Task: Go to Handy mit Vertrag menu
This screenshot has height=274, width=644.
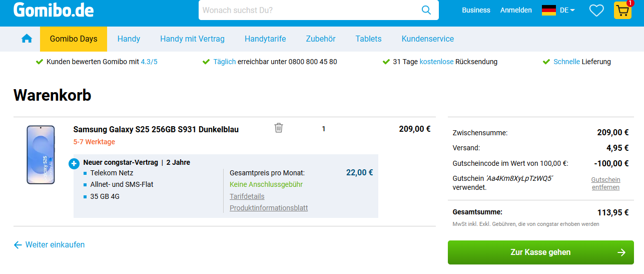Action: point(192,39)
